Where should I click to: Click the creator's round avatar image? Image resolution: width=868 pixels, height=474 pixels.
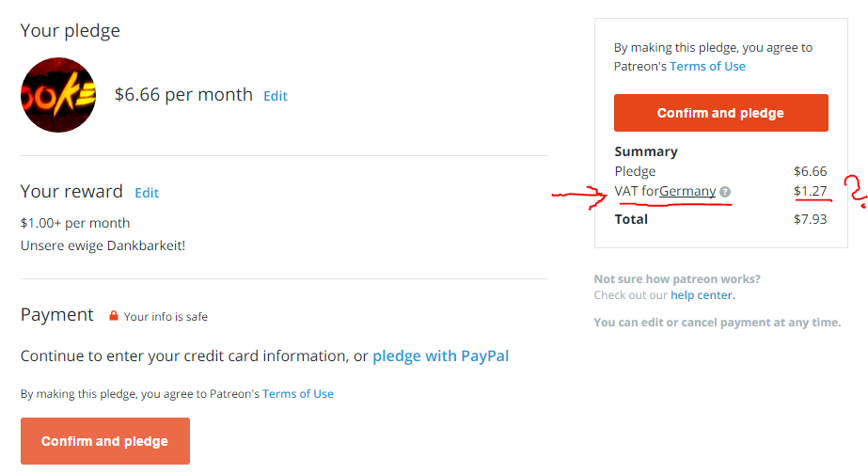click(x=58, y=95)
